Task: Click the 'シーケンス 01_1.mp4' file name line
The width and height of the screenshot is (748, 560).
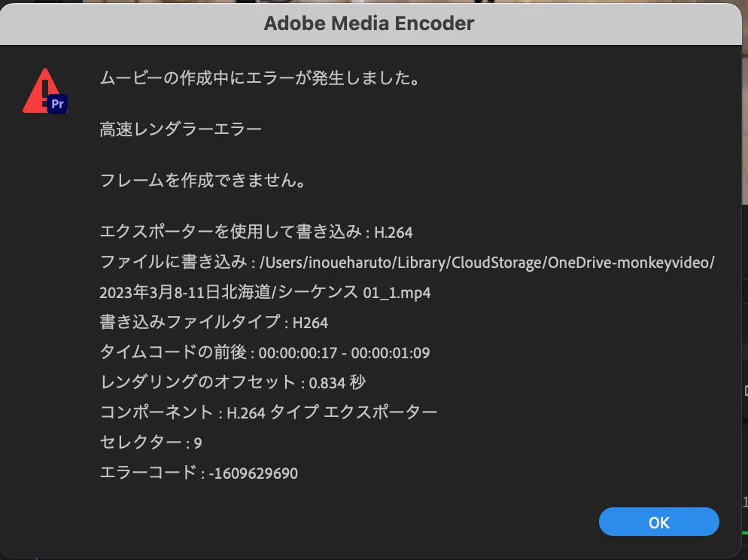Action: click(x=265, y=292)
